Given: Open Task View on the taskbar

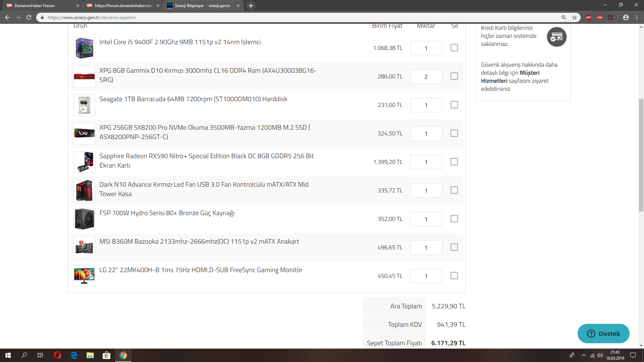Looking at the screenshot, I should point(40,355).
